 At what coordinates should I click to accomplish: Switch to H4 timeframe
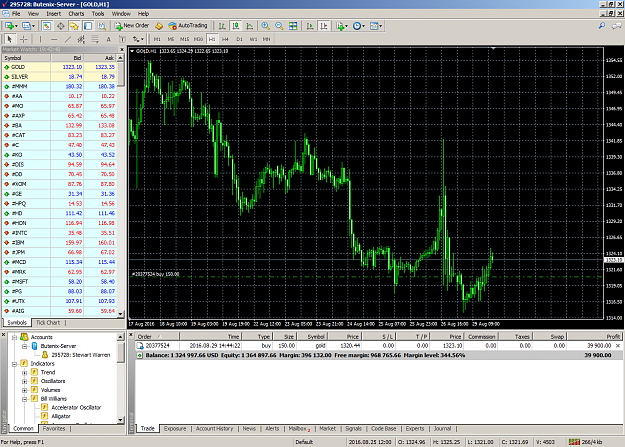coord(226,39)
